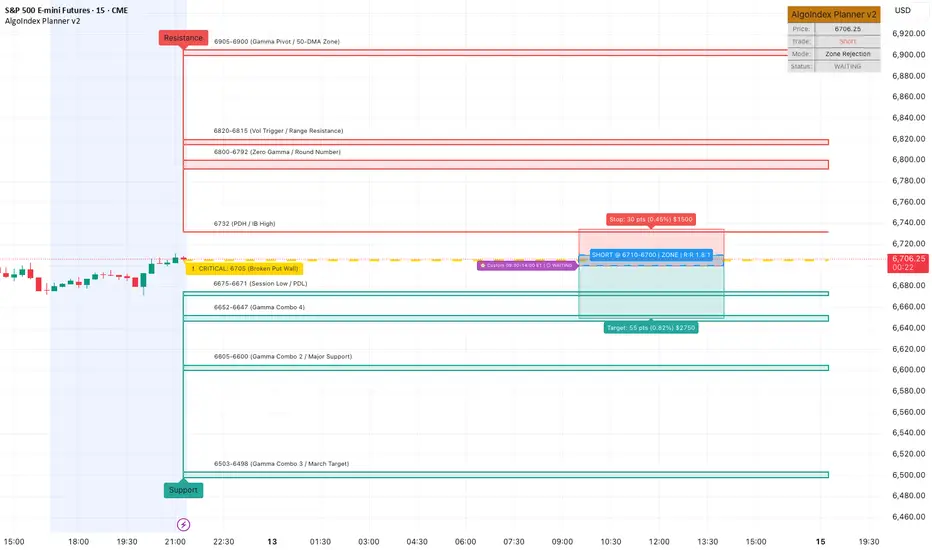Viewport: 932px width, 550px height.
Task: Click the 6605-6600 Gamma Combo 2 / Major Support label
Action: pyautogui.click(x=283, y=357)
